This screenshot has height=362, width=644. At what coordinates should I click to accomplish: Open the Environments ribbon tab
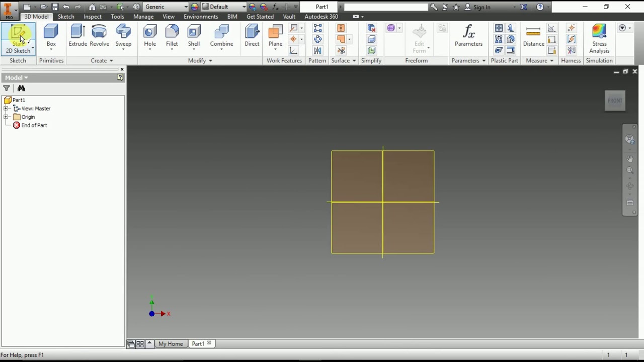201,17
